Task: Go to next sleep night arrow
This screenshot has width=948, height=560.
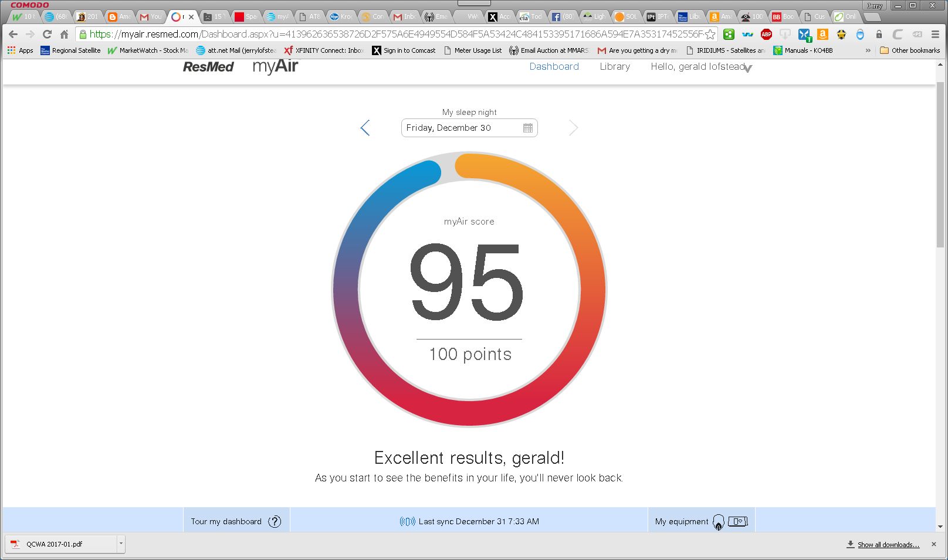Action: 573,128
